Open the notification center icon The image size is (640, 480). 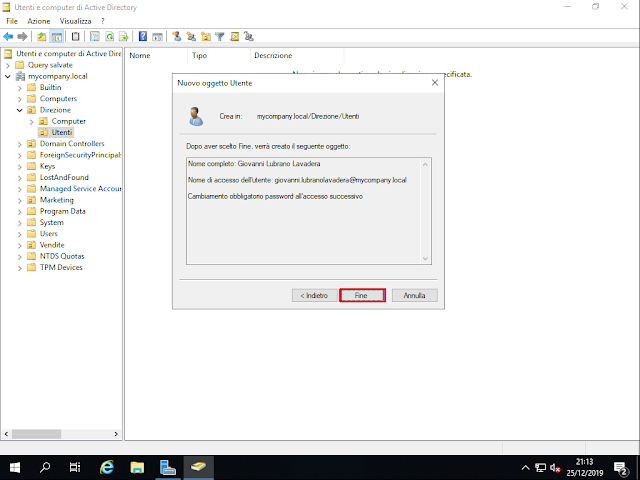click(x=621, y=468)
